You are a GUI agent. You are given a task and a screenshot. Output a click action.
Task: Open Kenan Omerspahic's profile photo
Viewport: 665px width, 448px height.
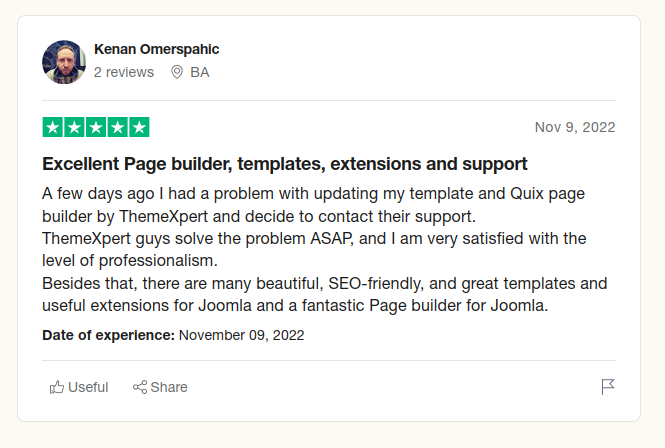pos(64,62)
